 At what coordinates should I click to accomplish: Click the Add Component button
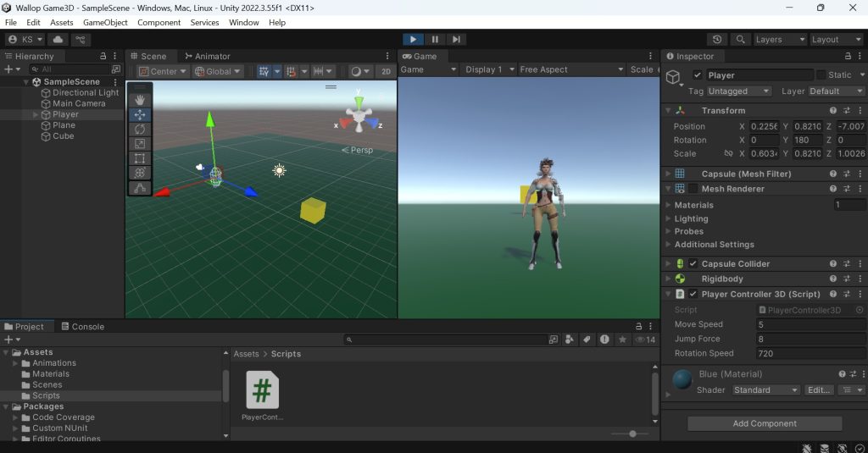click(x=765, y=423)
